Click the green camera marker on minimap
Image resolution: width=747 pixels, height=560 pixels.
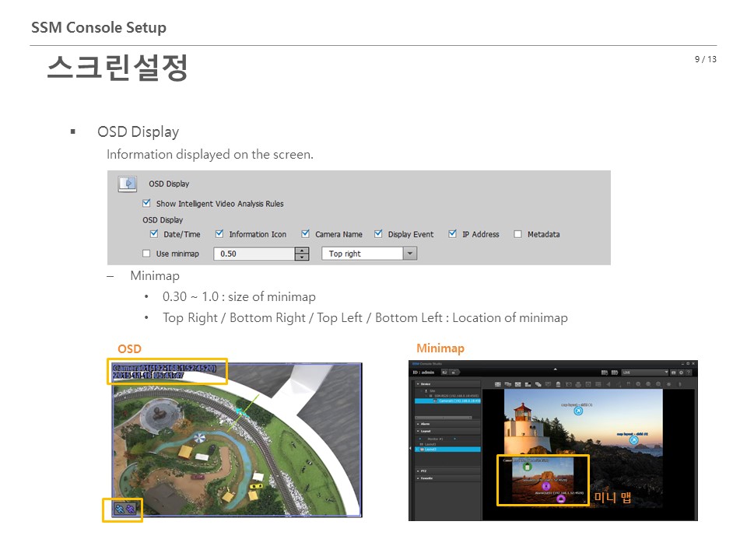point(527,467)
